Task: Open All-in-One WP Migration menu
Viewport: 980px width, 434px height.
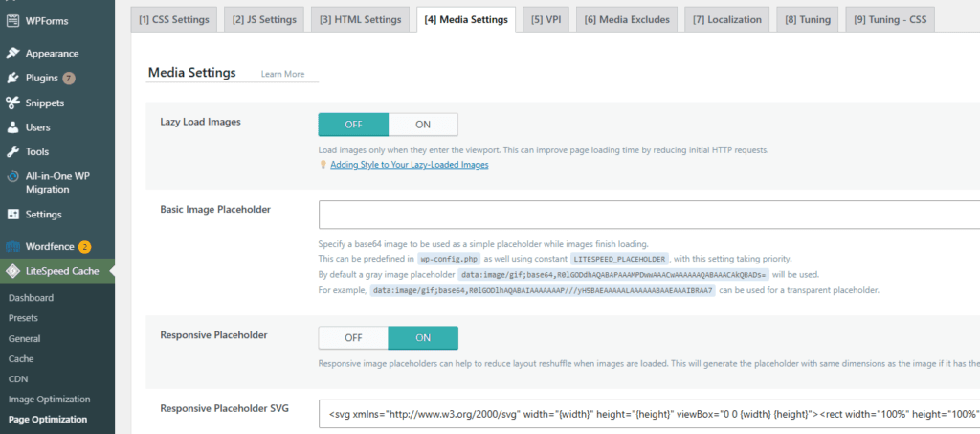Action: tap(57, 183)
